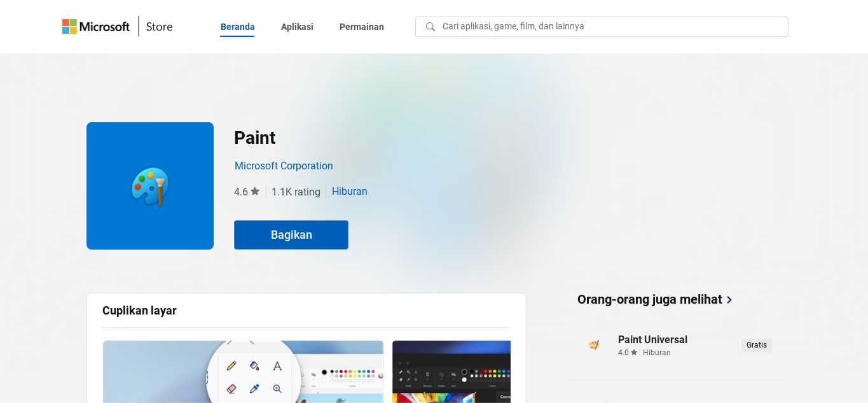Click the search magnifier icon

click(x=431, y=27)
